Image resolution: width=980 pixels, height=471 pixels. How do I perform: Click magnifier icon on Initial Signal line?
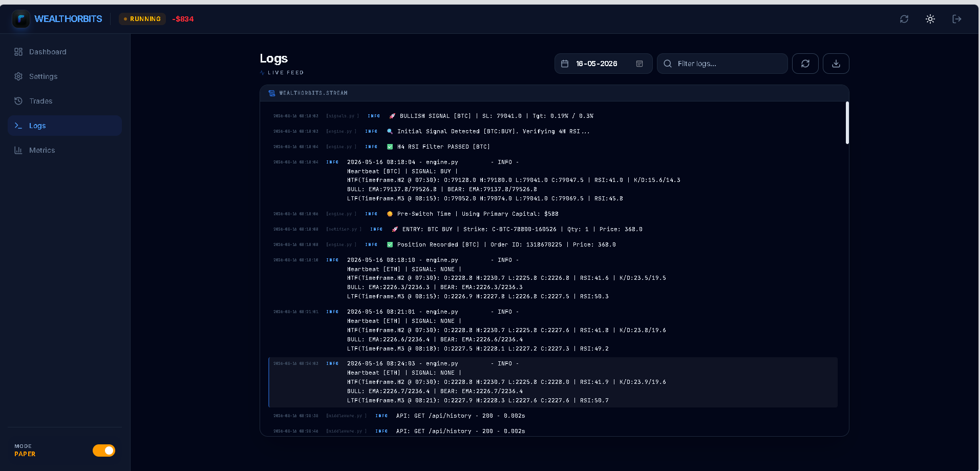click(390, 131)
